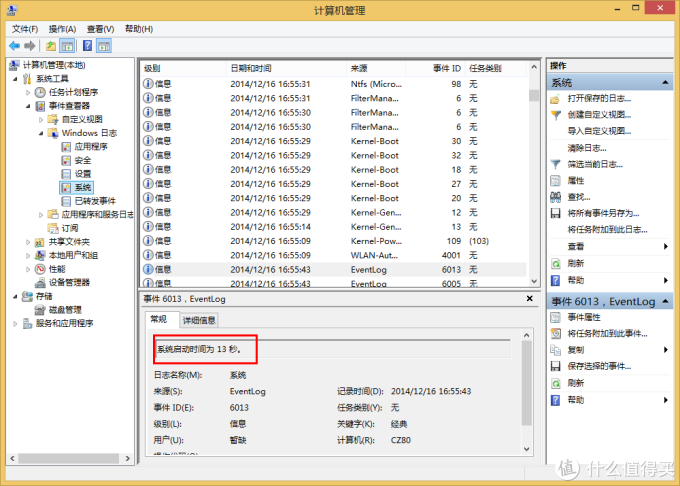
Task: Select Kernel-Pow event row ID 109
Action: point(333,241)
